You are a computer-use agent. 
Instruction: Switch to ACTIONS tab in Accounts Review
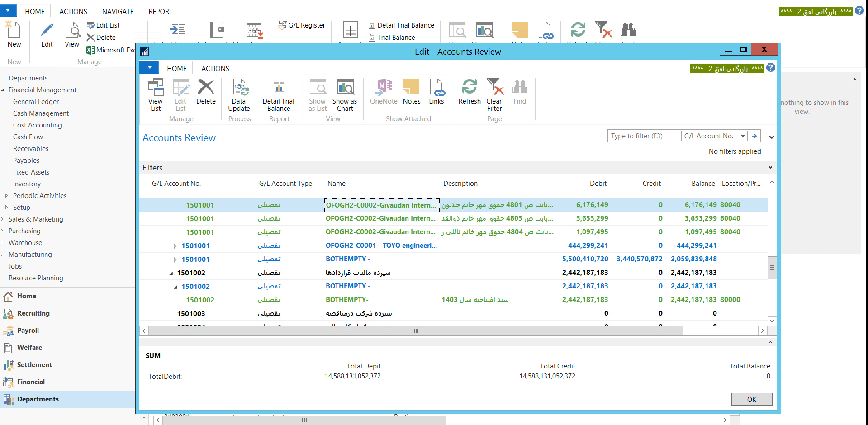point(215,68)
